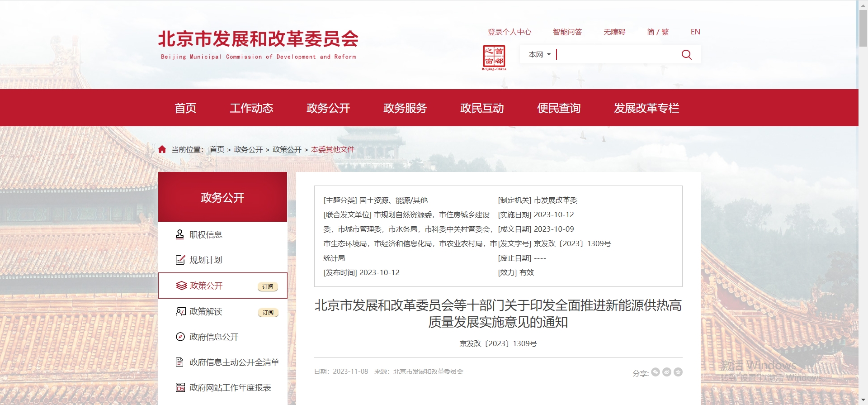
Task: Click the article title 北京市发展和改革委员会等十部门
Action: coord(498,314)
